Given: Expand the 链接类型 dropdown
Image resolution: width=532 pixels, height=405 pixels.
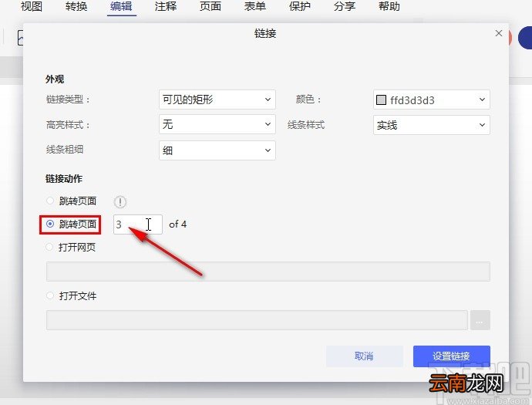Looking at the screenshot, I should pyautogui.click(x=217, y=100).
